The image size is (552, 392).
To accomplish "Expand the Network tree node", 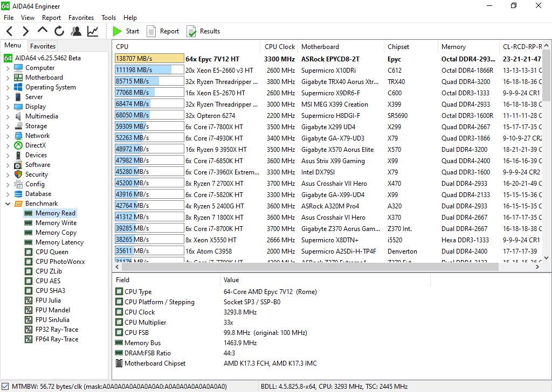I will pos(8,136).
